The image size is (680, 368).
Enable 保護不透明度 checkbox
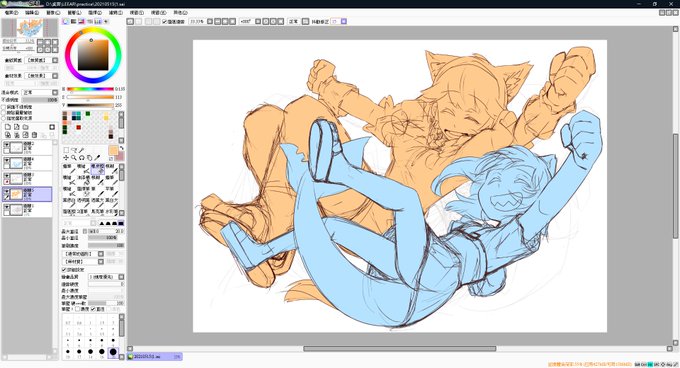3,107
